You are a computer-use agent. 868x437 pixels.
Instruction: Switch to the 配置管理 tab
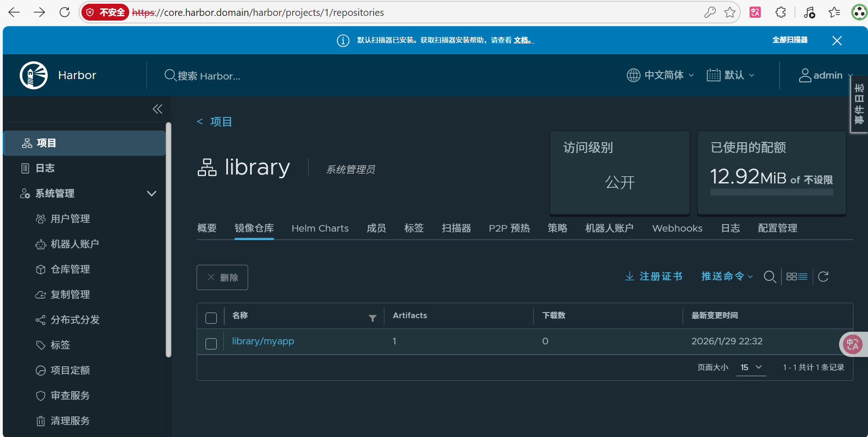(x=778, y=228)
